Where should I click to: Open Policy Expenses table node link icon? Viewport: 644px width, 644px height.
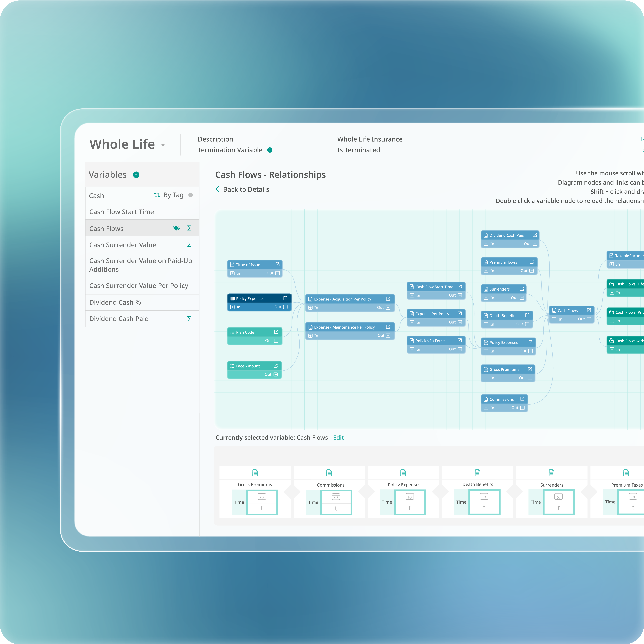(x=285, y=298)
